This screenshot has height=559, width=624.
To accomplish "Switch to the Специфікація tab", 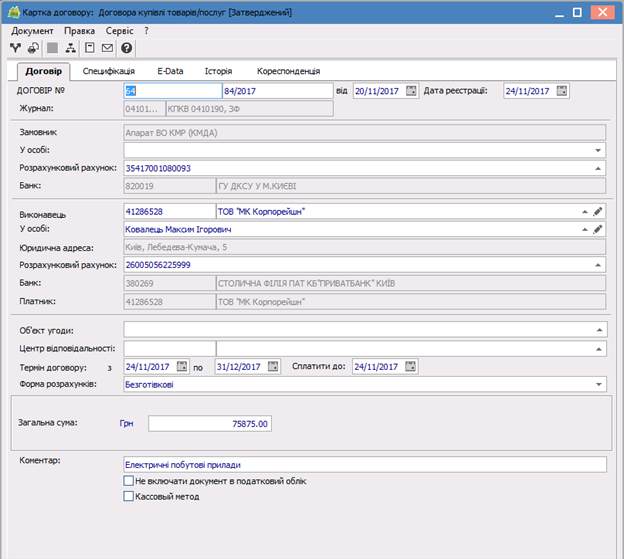I will click(x=109, y=72).
